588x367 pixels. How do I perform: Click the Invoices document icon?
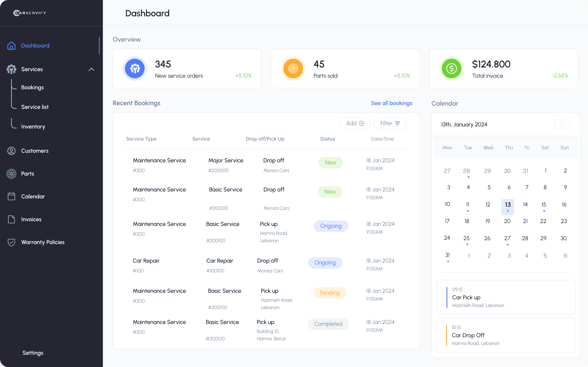(x=11, y=219)
